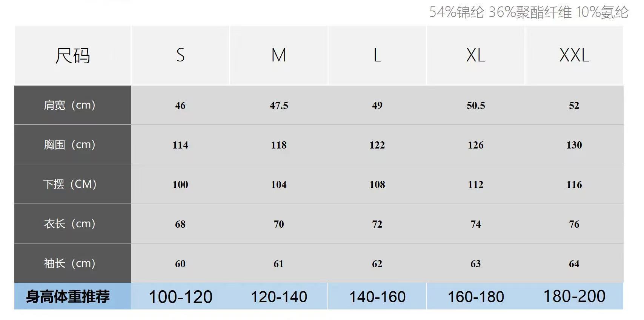
Task: Click the 尺码 header cell
Action: pyautogui.click(x=72, y=56)
